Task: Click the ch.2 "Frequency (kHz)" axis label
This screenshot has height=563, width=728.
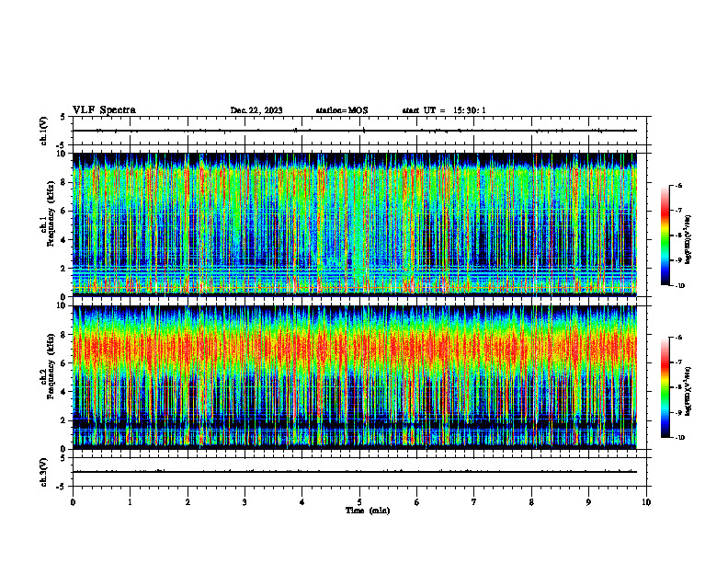Action: point(51,365)
